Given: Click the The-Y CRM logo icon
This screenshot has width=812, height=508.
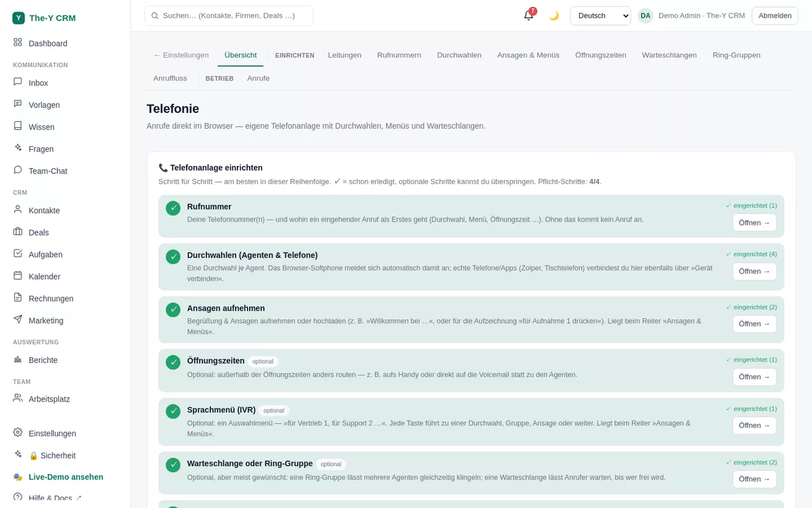Looking at the screenshot, I should coord(18,18).
